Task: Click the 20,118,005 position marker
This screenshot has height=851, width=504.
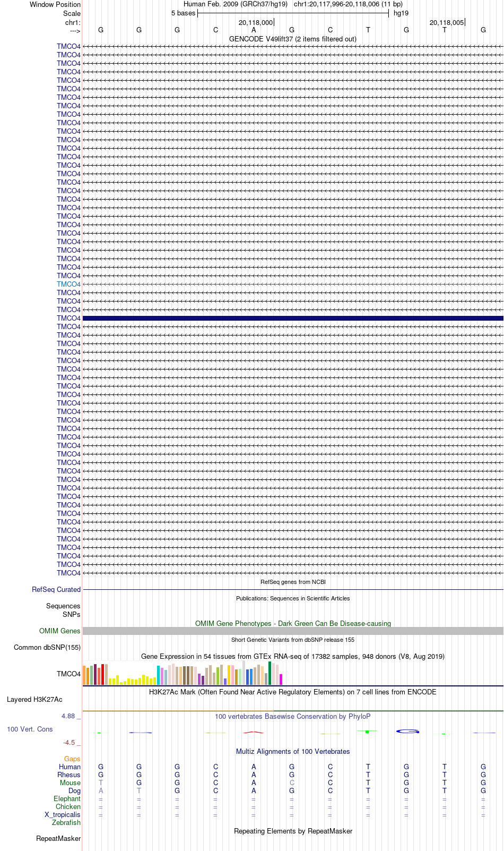Action: 446,22
